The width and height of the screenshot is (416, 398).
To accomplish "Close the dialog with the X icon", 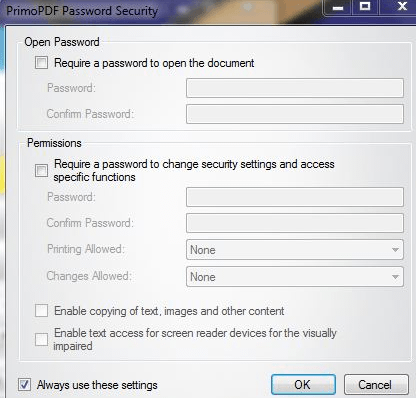I will click(x=402, y=7).
